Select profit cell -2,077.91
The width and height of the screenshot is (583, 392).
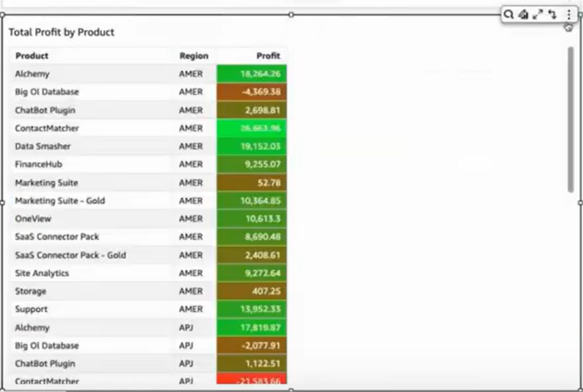coord(252,346)
